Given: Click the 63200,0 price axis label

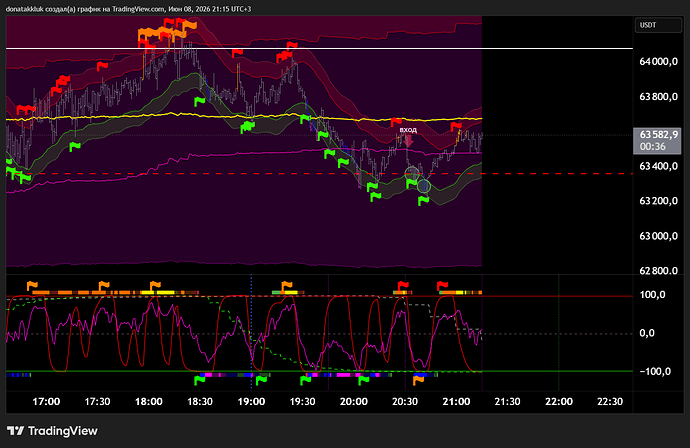Looking at the screenshot, I should point(658,201).
